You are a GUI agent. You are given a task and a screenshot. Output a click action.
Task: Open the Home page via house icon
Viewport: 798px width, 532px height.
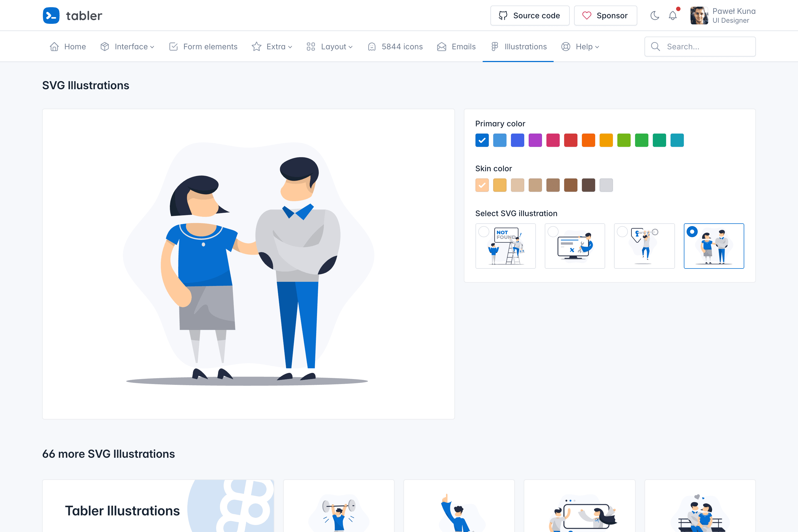click(54, 47)
